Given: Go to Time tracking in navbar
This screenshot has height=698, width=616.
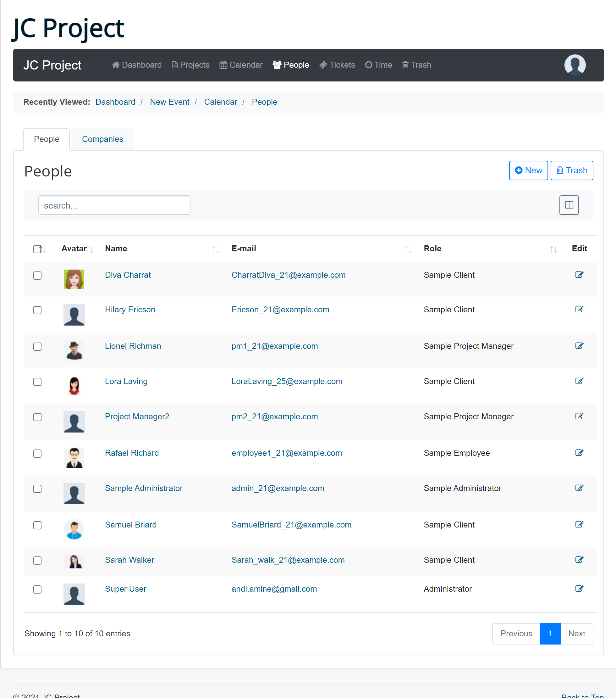Looking at the screenshot, I should [378, 65].
